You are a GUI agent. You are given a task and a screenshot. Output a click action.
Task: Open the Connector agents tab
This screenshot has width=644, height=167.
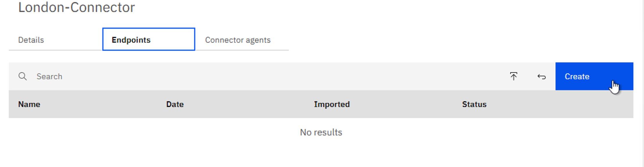238,40
